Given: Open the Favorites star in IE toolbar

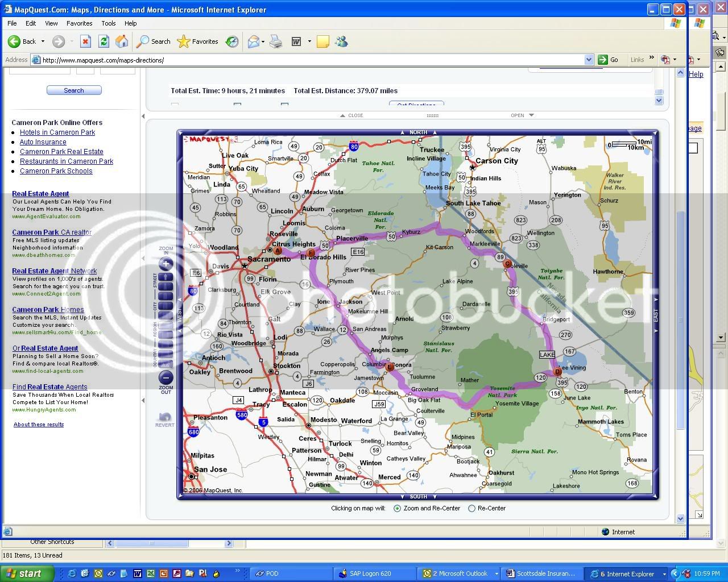Looking at the screenshot, I should 198,41.
